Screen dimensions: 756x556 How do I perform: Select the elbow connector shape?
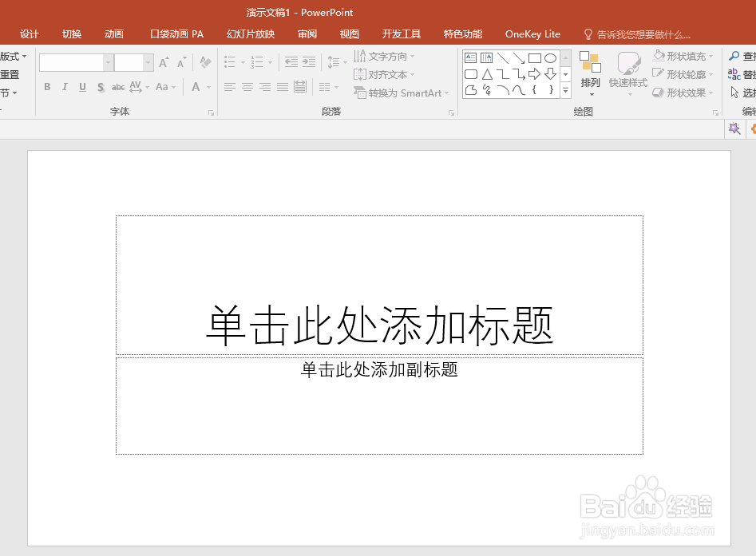tap(503, 74)
